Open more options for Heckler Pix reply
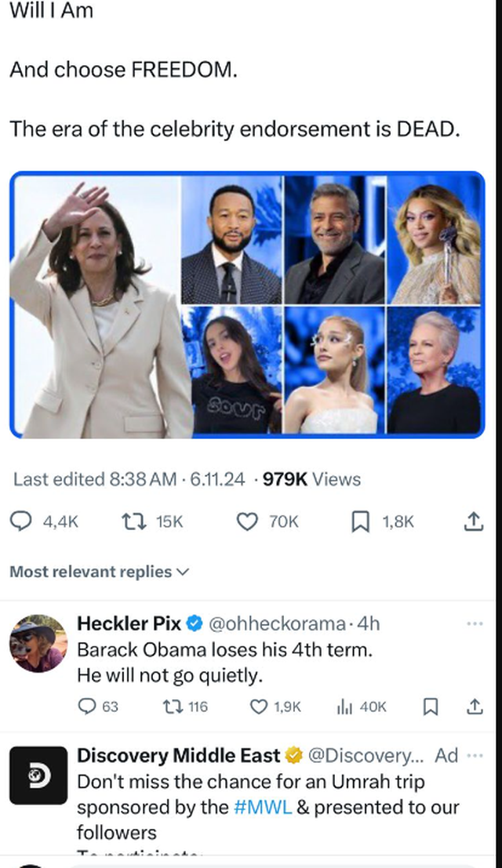This screenshot has width=502, height=868. [475, 624]
